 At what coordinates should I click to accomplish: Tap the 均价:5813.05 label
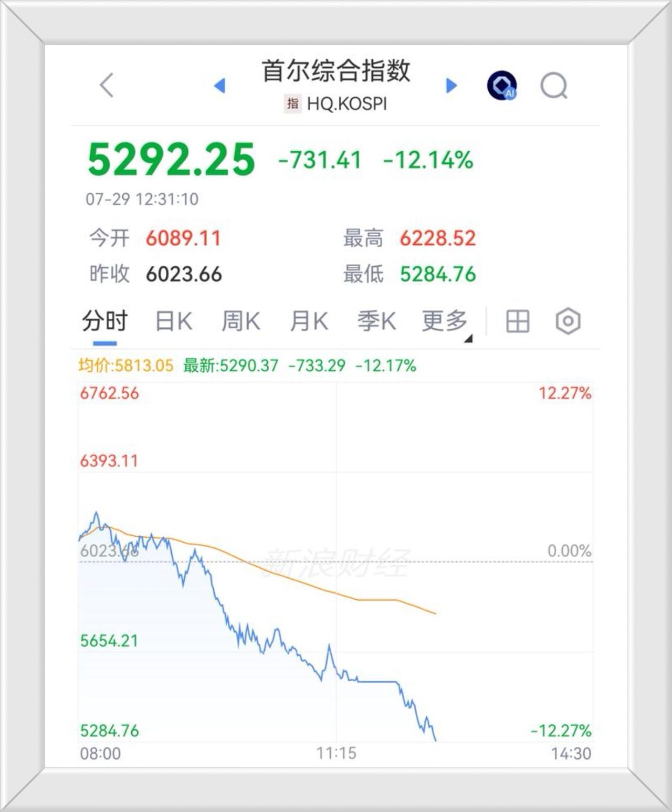126,365
